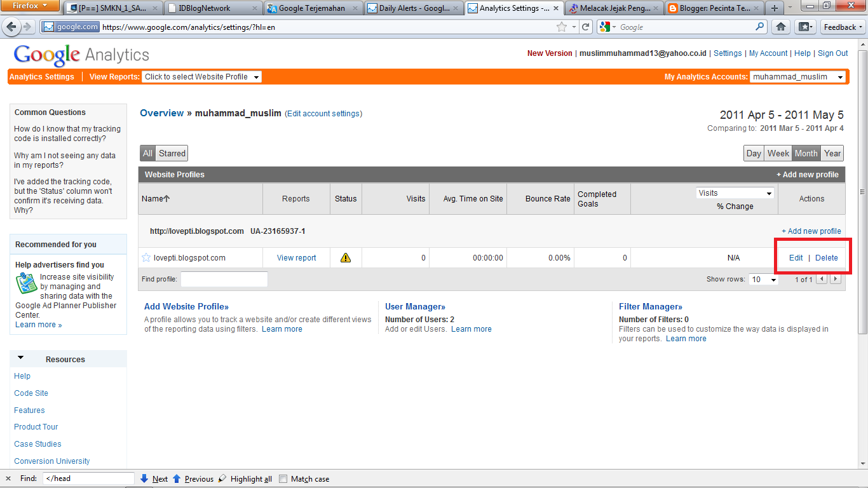This screenshot has height=488, width=868.
Task: Go to previous page of profiles
Action: pos(822,279)
